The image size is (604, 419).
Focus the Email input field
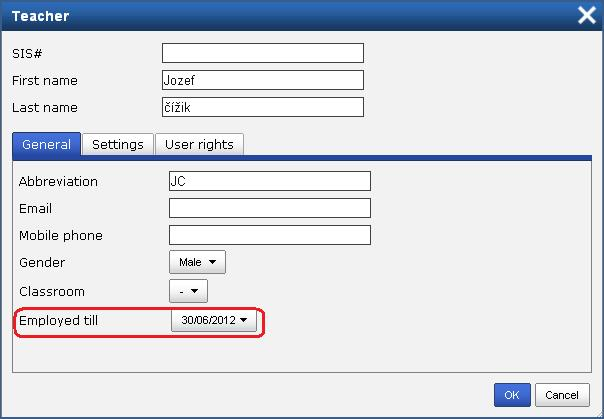point(270,208)
